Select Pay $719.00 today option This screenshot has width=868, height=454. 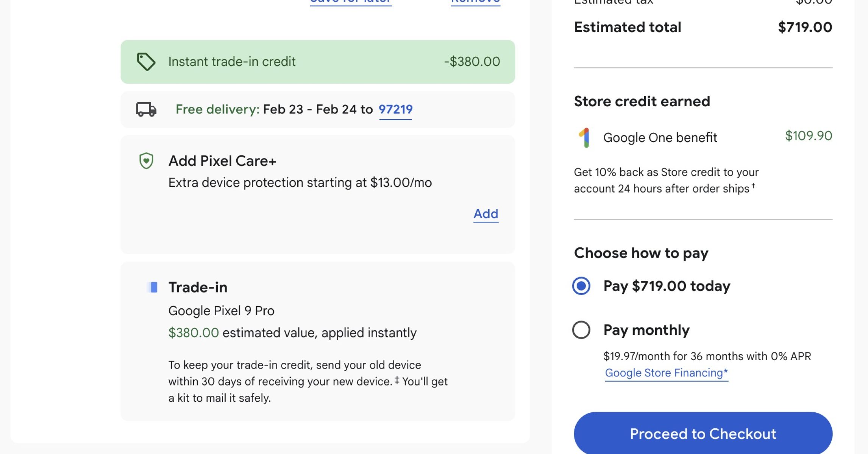[x=581, y=286]
